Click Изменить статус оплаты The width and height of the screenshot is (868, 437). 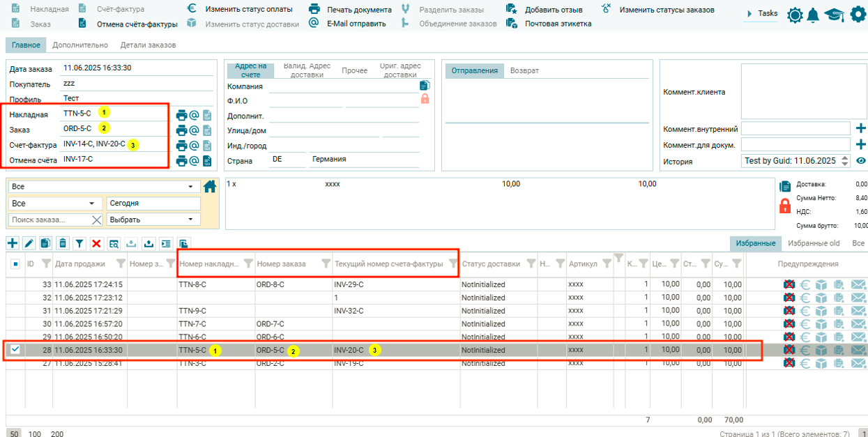pyautogui.click(x=241, y=10)
